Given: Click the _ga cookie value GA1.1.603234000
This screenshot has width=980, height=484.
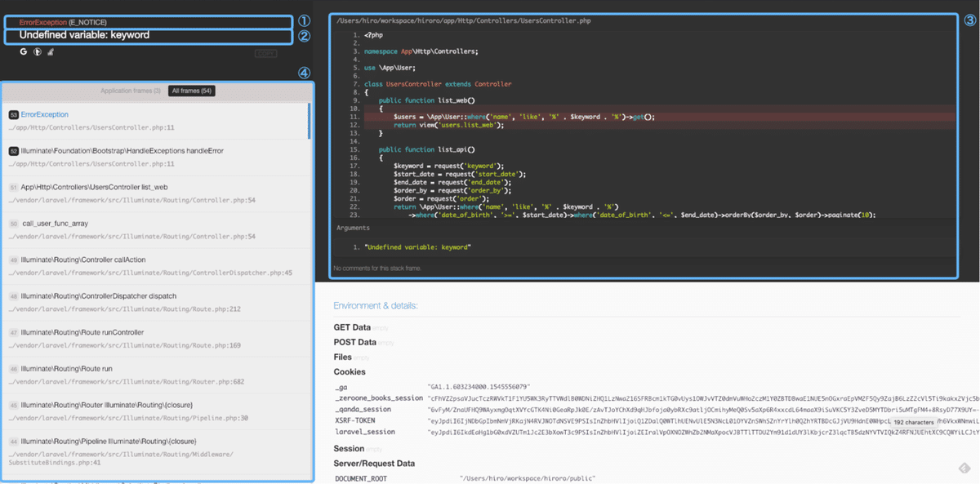Looking at the screenshot, I should (x=479, y=386).
